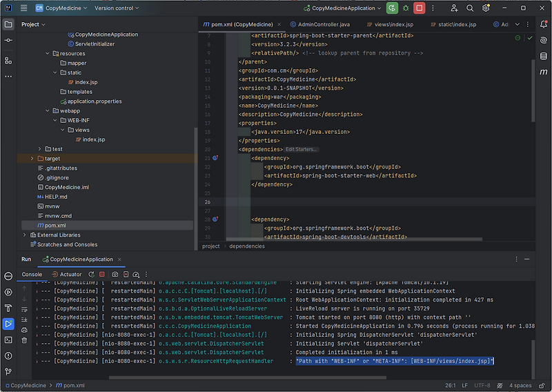Toggle scroll to end in console
Image resolution: width=552 pixels, height=392 pixels.
[x=24, y=320]
